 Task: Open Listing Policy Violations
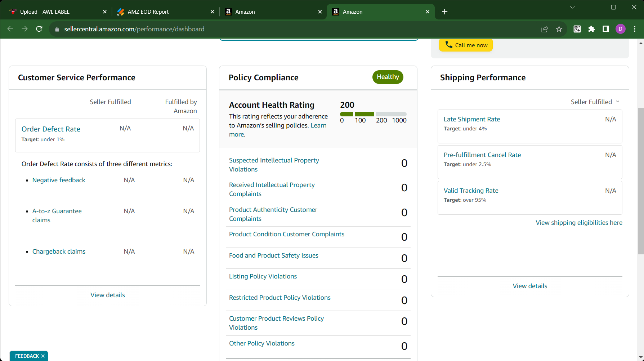263,276
